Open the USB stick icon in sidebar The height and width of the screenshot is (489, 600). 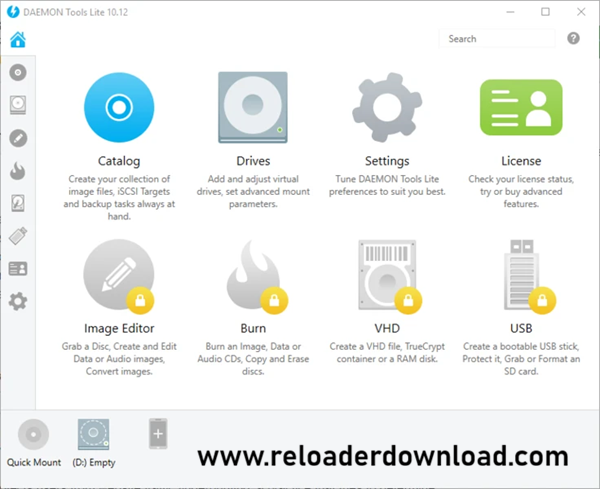coord(18,236)
